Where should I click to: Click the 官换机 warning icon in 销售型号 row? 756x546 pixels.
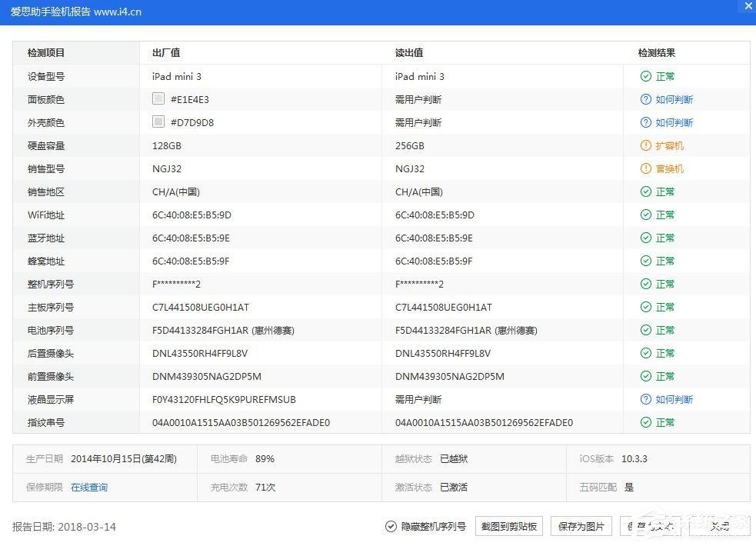645,168
